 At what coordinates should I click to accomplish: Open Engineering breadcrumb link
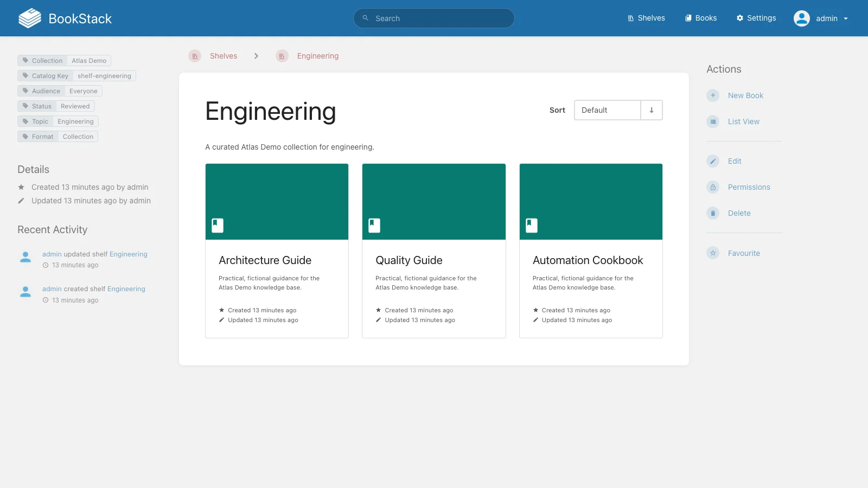[x=318, y=56]
